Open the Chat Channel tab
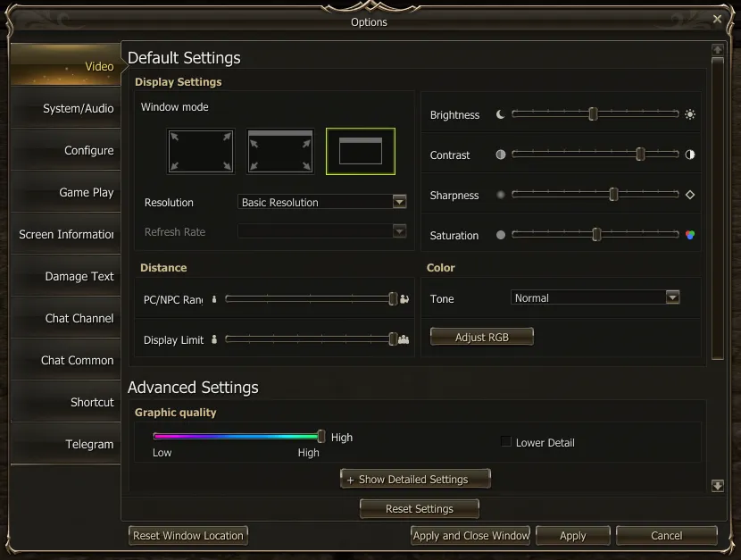The image size is (741, 560). click(65, 318)
